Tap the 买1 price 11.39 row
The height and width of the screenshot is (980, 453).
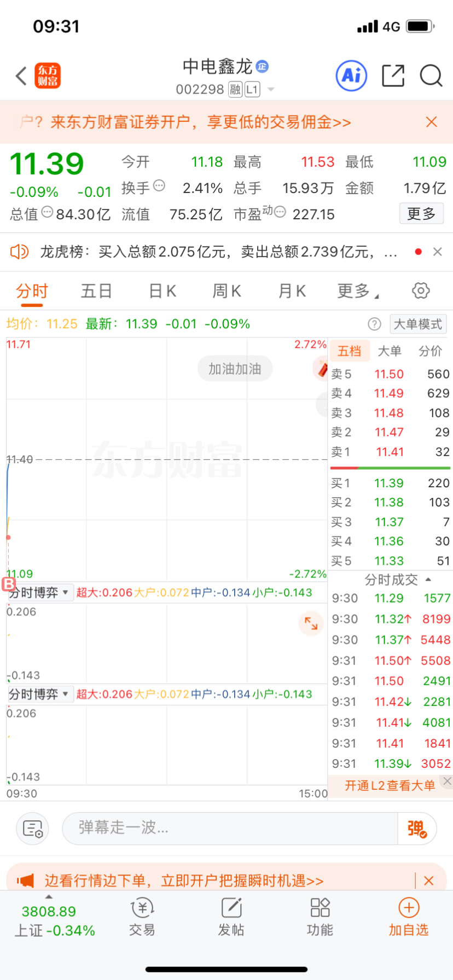390,483
